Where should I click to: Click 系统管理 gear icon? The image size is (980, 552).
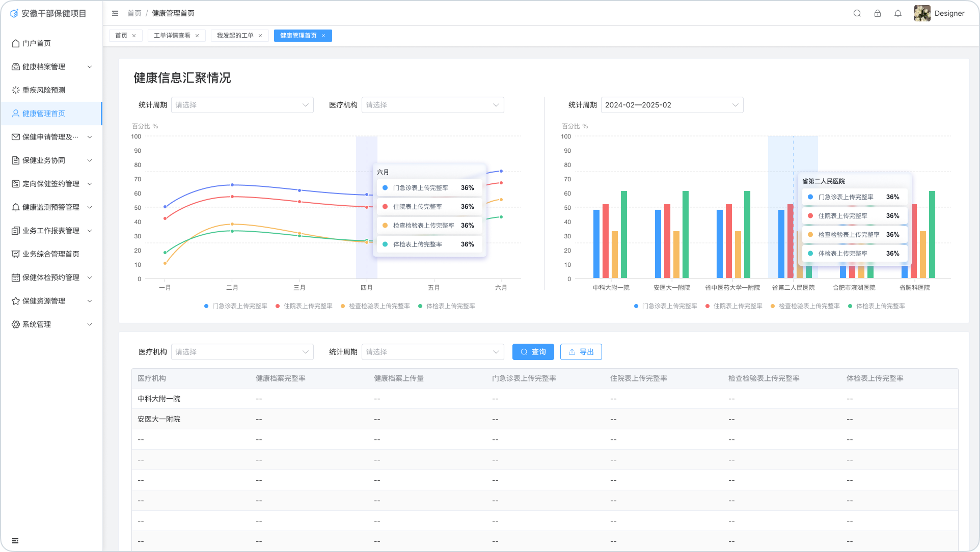pos(16,324)
